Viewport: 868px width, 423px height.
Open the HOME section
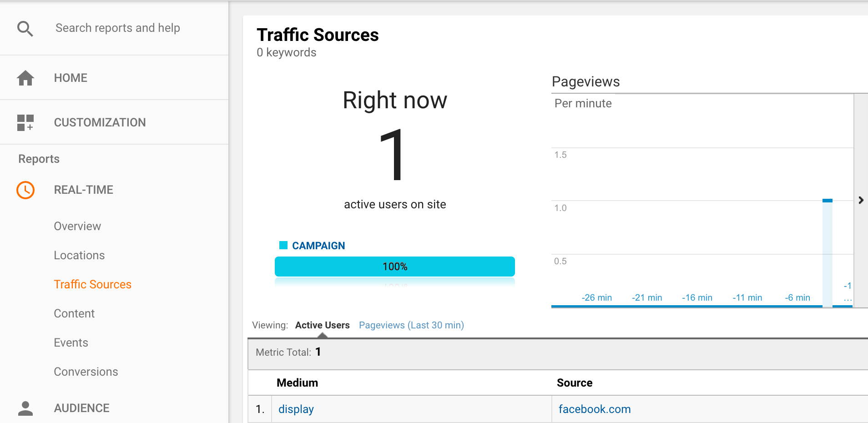coord(71,78)
